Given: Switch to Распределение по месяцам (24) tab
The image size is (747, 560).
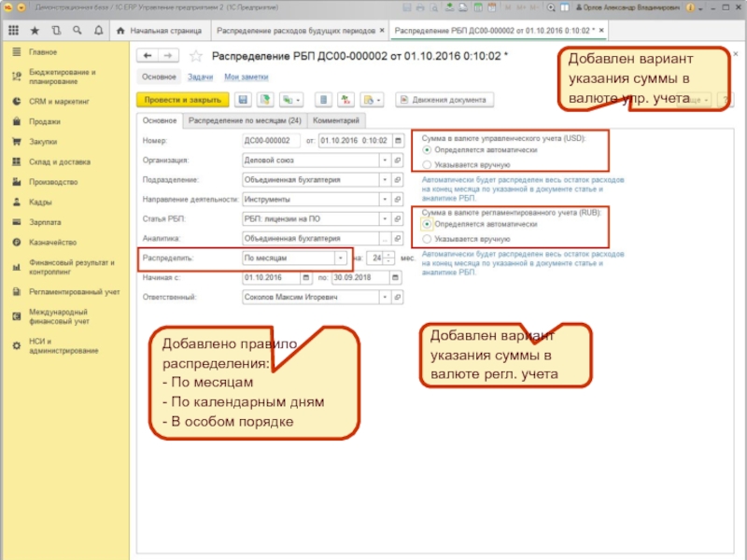Looking at the screenshot, I should click(x=244, y=120).
